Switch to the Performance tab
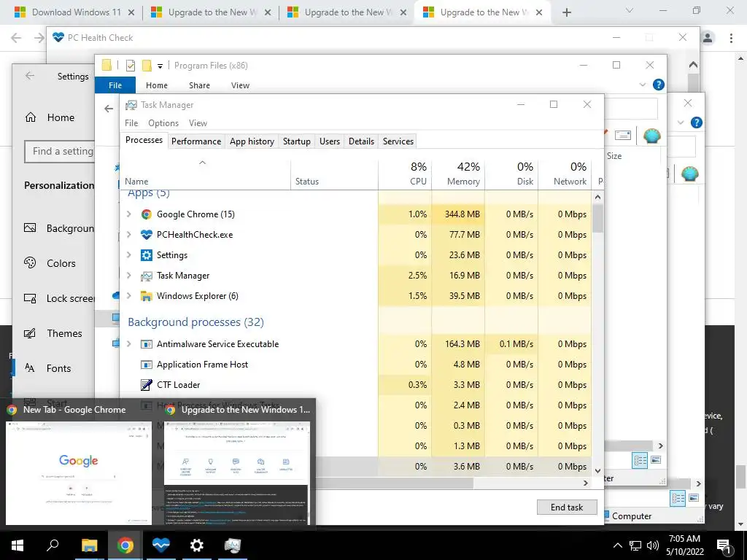The width and height of the screenshot is (747, 560). [x=196, y=141]
